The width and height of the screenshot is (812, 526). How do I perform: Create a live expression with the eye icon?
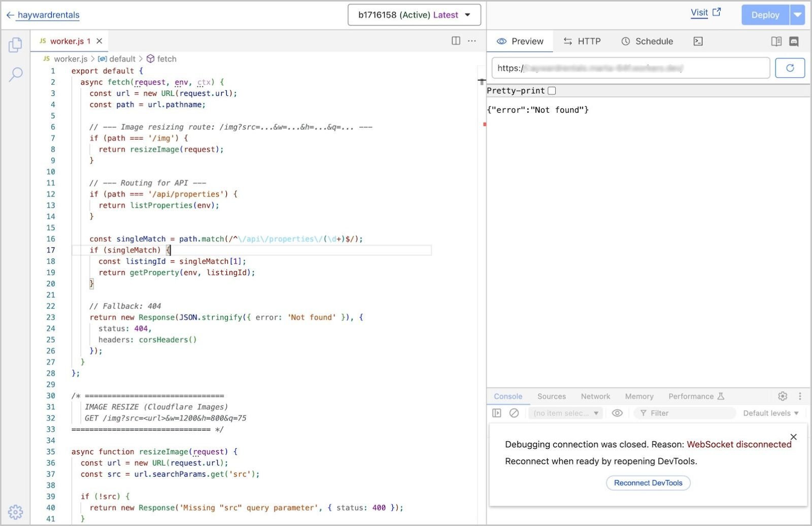tap(617, 413)
